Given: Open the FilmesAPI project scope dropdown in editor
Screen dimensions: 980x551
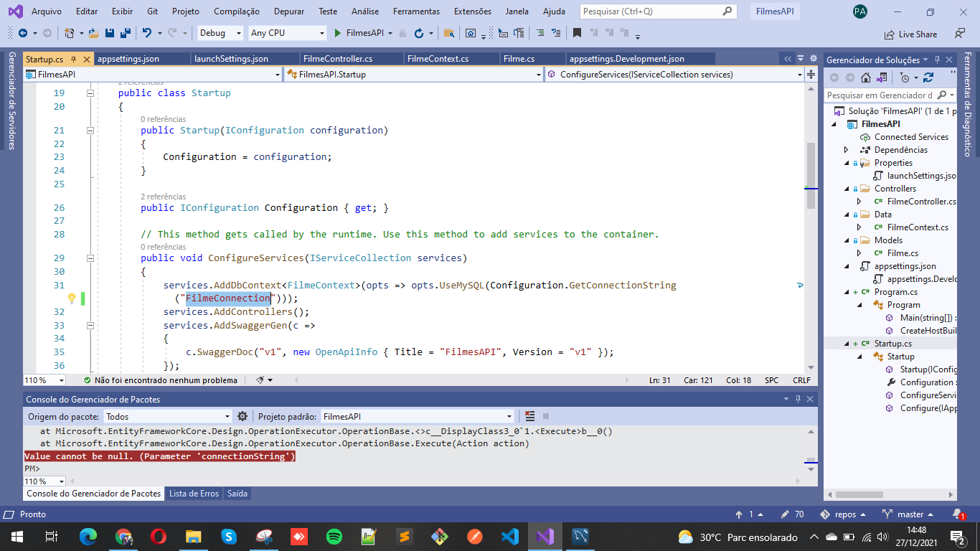Looking at the screenshot, I should (x=153, y=75).
